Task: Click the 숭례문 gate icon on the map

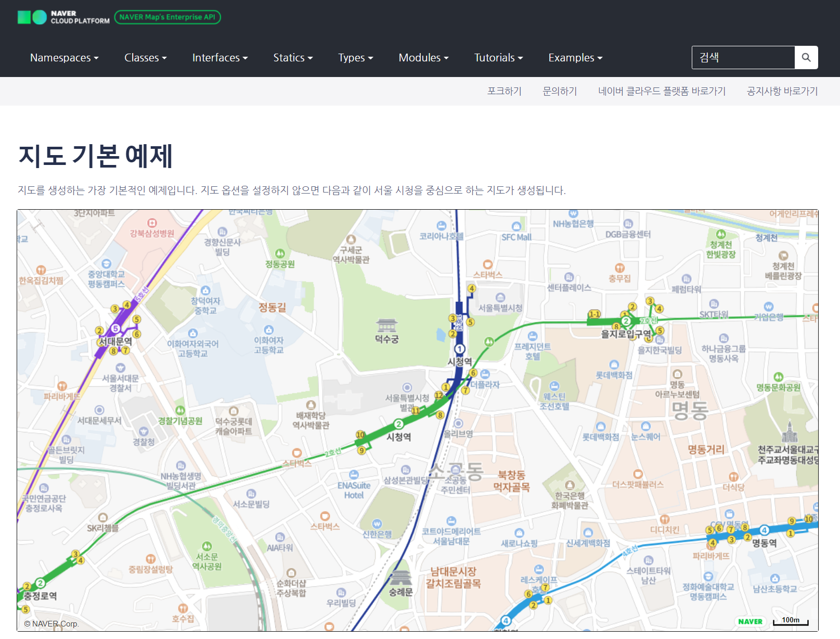Action: click(400, 577)
